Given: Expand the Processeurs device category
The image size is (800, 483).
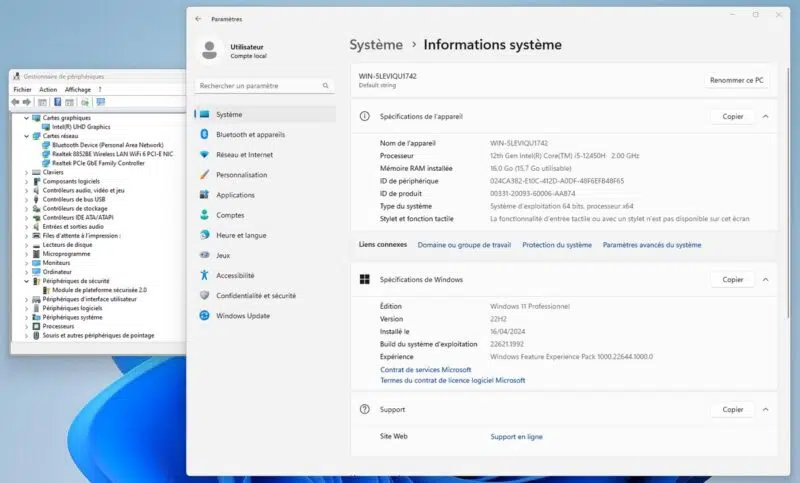Looking at the screenshot, I should (26, 326).
